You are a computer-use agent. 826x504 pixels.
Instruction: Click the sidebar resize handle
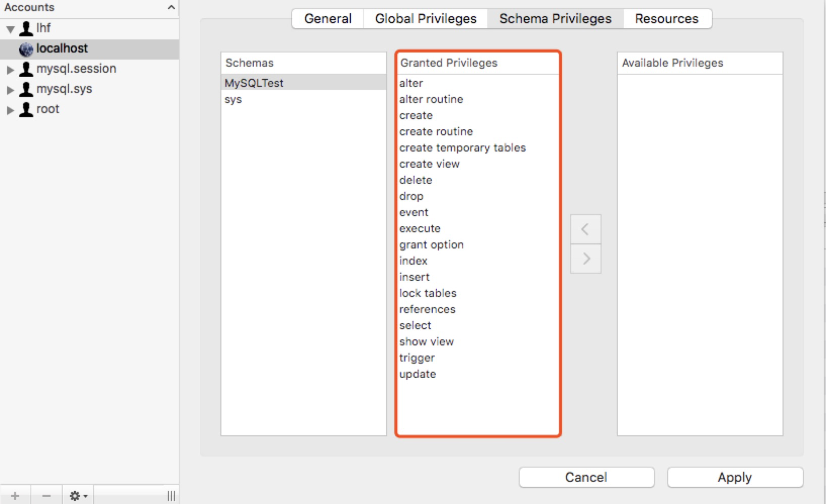(x=171, y=495)
